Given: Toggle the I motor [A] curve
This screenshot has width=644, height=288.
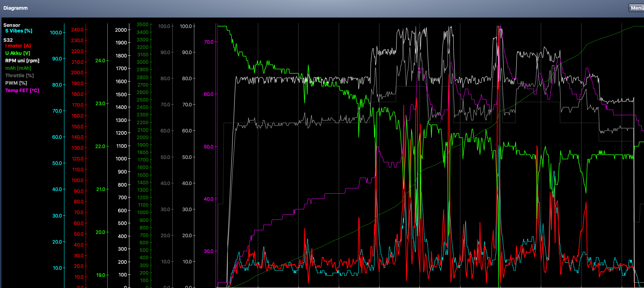Looking at the screenshot, I should coord(18,46).
